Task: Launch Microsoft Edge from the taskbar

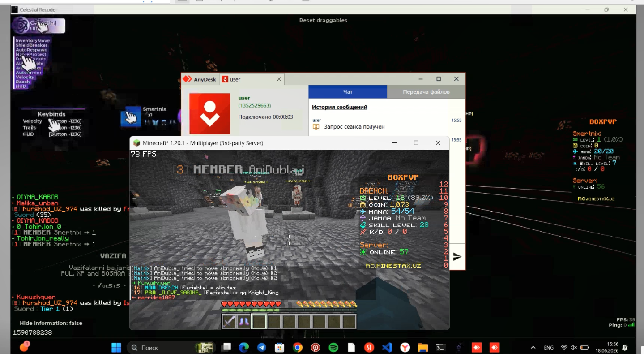Action: point(244,347)
